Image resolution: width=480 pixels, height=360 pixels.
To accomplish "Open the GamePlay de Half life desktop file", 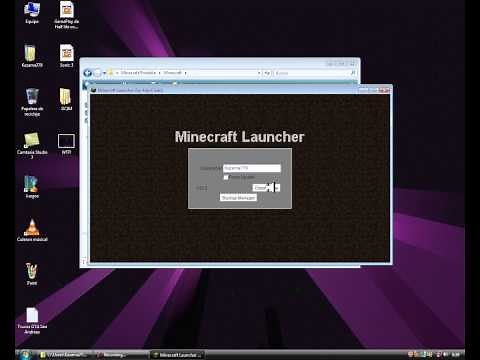I will (x=67, y=15).
